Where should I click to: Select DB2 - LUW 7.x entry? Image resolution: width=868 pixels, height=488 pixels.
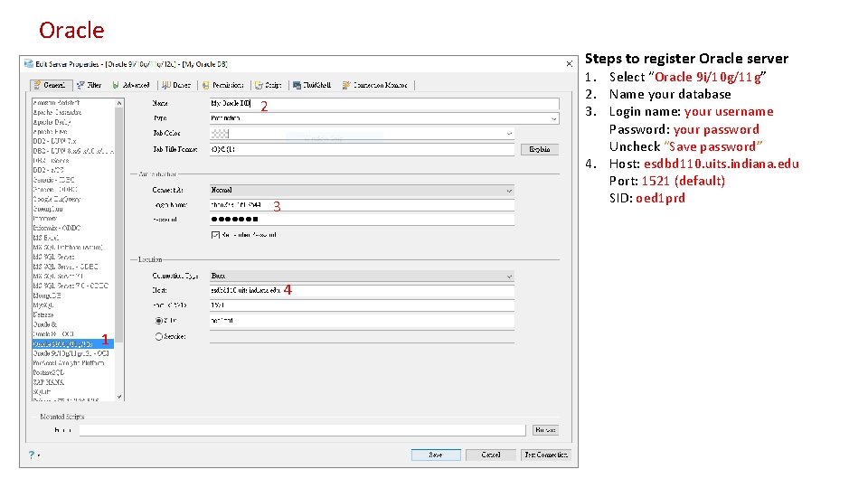point(54,141)
